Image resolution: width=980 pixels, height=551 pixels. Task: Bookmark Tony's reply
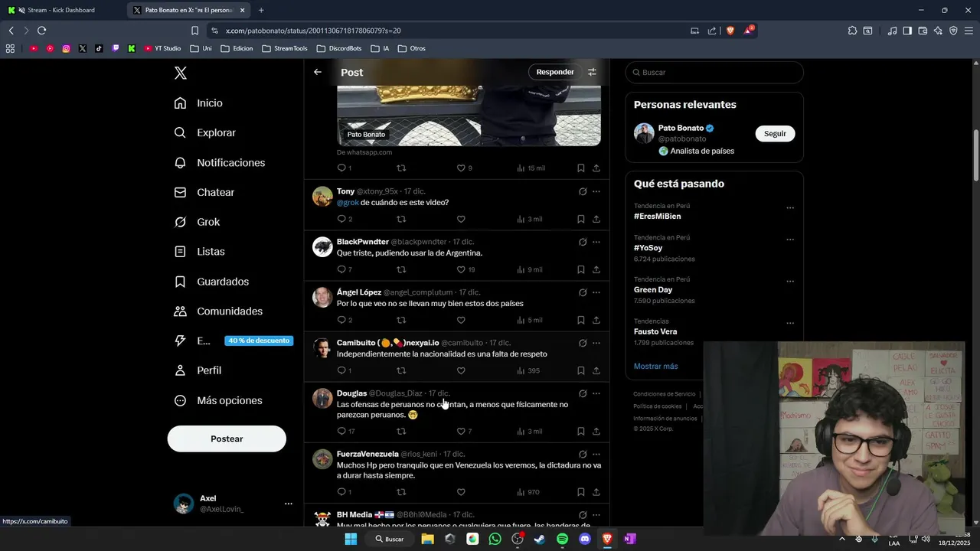pyautogui.click(x=581, y=219)
